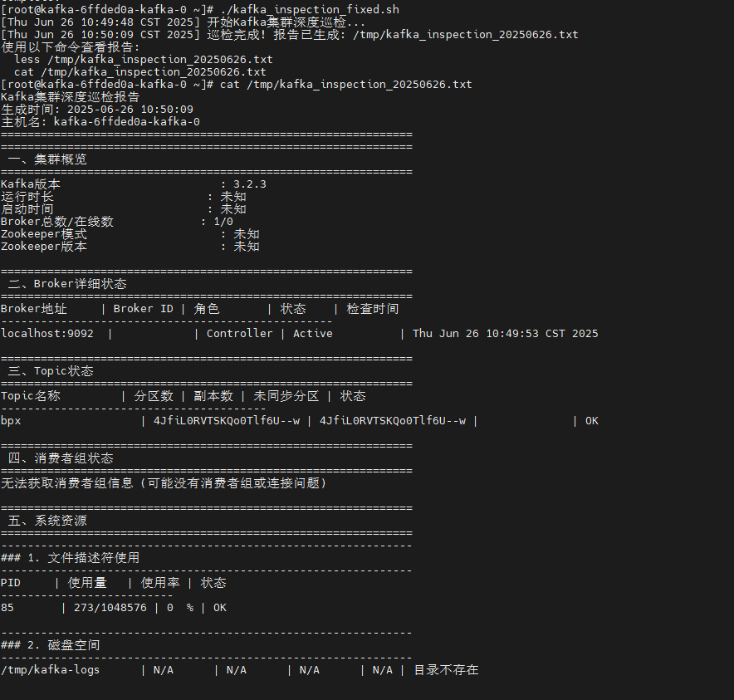The height and width of the screenshot is (700, 734).
Task: Click the PID value 85
Action: tap(7, 607)
